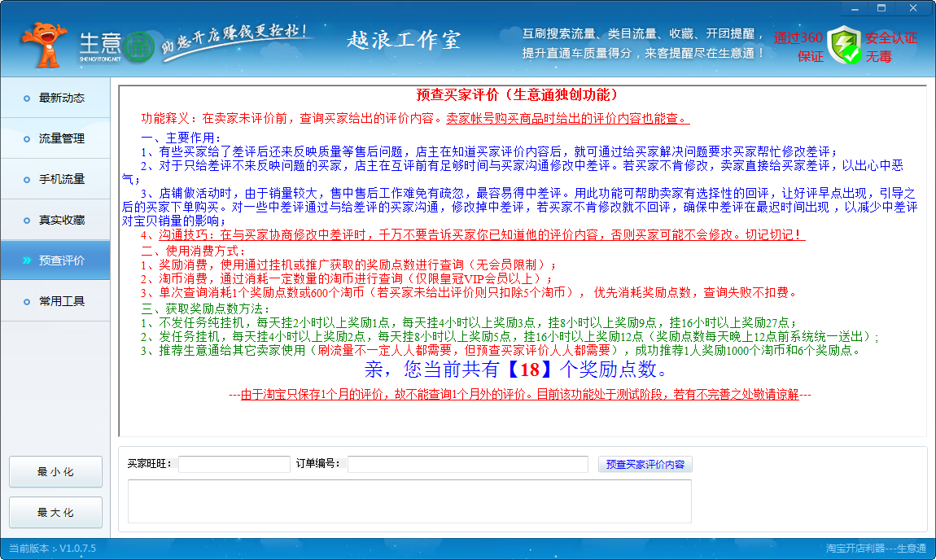This screenshot has height=560, width=936.
Task: Click the 一、主要作用 section heading
Action: pos(182,138)
